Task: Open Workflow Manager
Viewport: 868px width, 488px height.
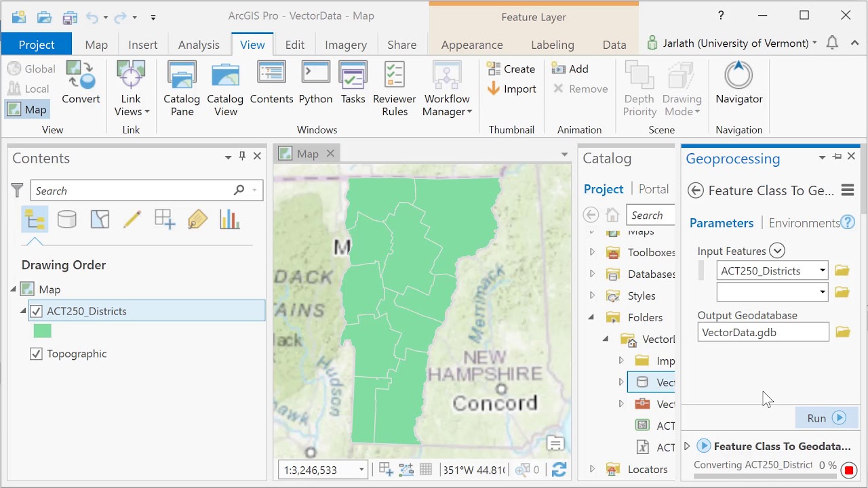Action: tap(447, 89)
